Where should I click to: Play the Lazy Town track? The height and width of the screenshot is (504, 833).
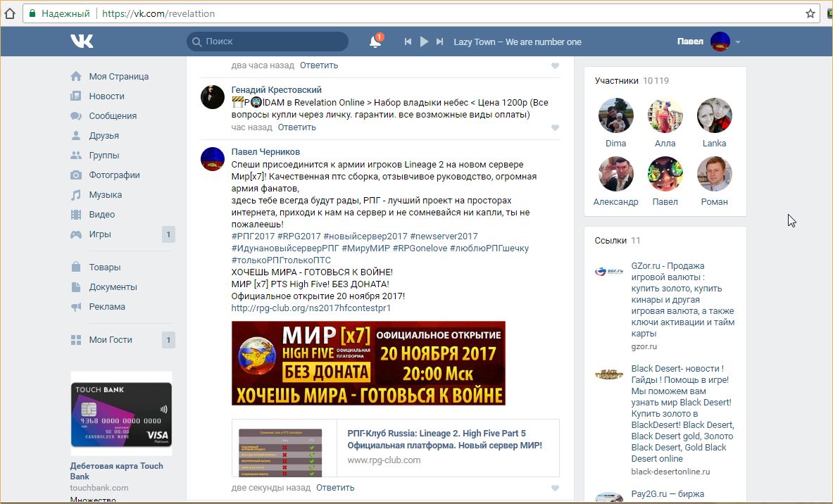pyautogui.click(x=424, y=42)
